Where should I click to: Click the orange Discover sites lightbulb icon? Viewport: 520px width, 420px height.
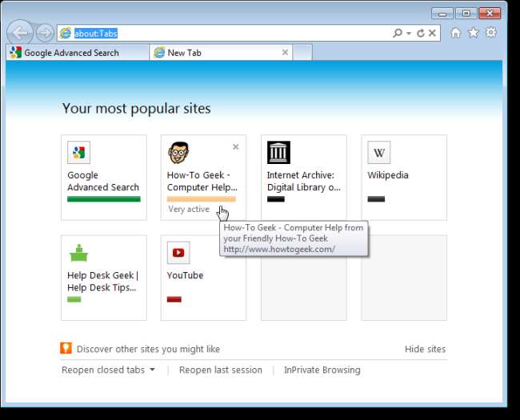point(66,348)
